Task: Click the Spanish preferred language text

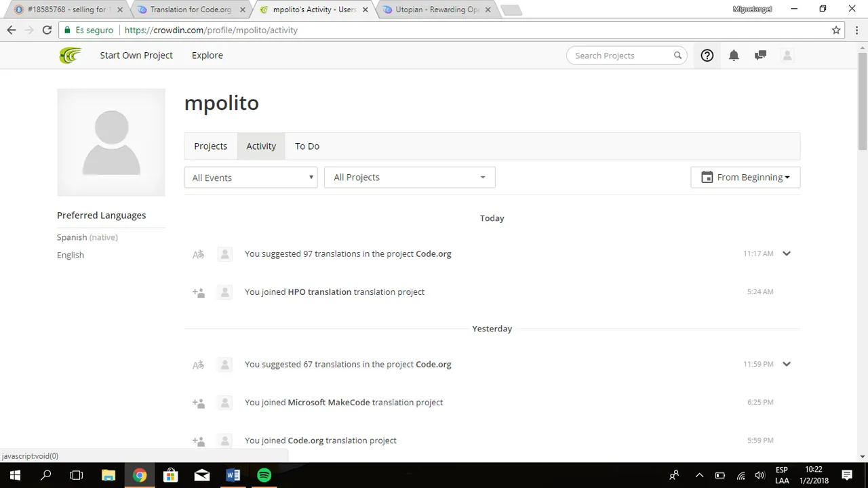Action: 72,237
